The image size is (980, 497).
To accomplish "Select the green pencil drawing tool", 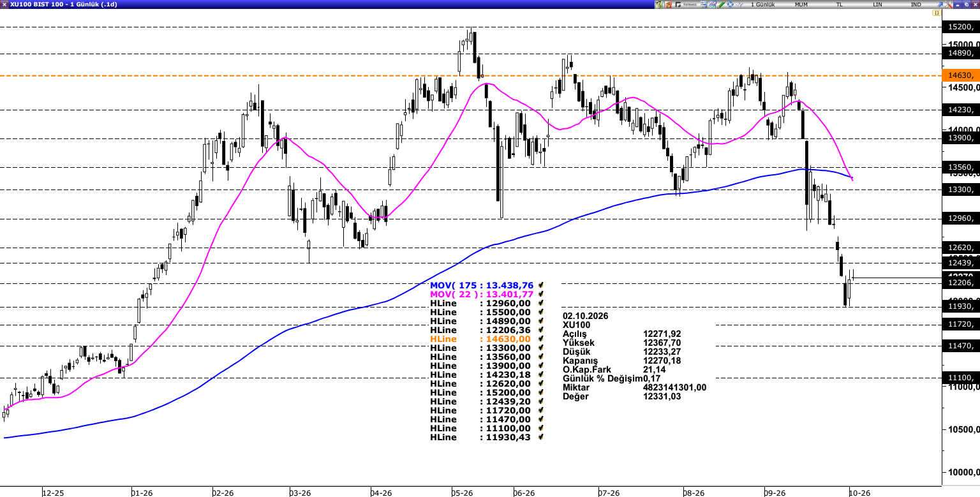I will click(721, 4).
